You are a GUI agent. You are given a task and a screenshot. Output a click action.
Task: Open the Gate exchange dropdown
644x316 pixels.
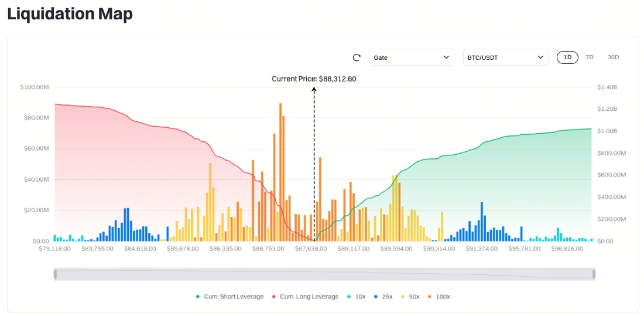tap(412, 57)
